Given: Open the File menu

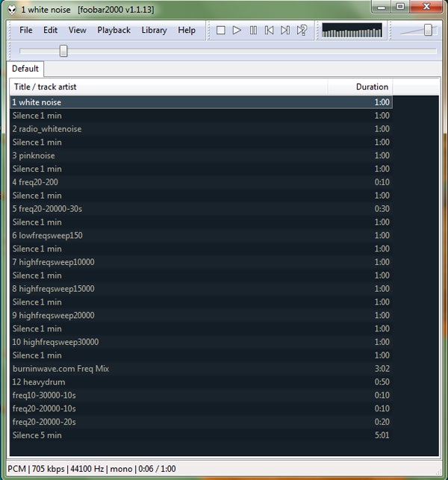Looking at the screenshot, I should pyautogui.click(x=25, y=30).
